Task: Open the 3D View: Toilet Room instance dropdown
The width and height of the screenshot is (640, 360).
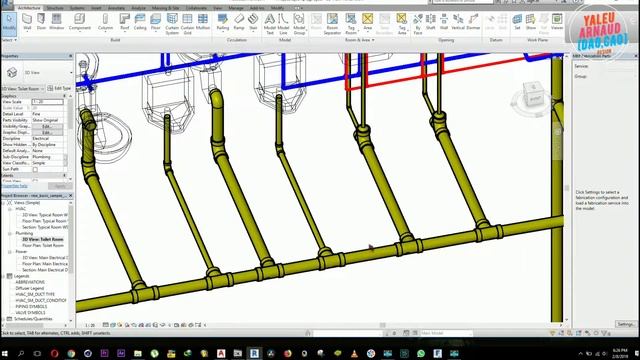Action: click(x=23, y=89)
